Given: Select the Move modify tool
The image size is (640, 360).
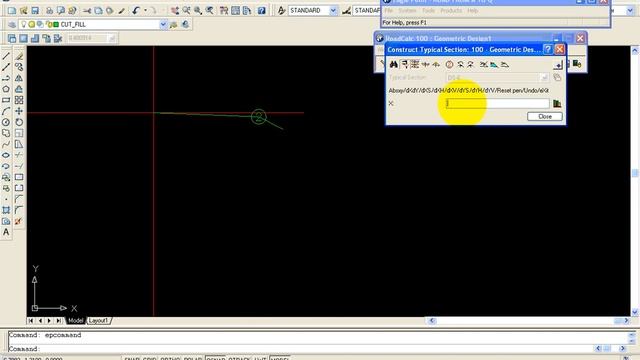Looking at the screenshot, I should (x=19, y=111).
